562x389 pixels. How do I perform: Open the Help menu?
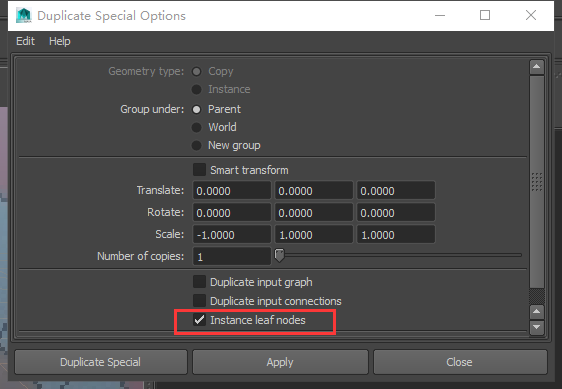[59, 41]
